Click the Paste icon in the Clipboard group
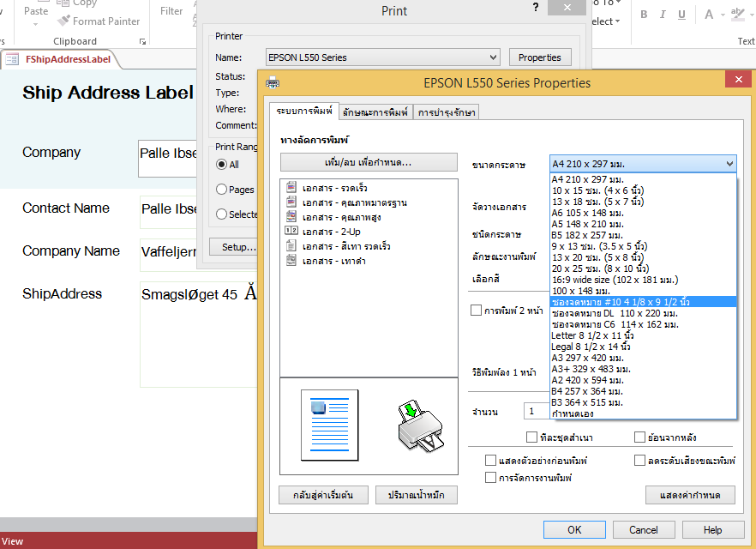The height and width of the screenshot is (549, 756). pyautogui.click(x=34, y=11)
